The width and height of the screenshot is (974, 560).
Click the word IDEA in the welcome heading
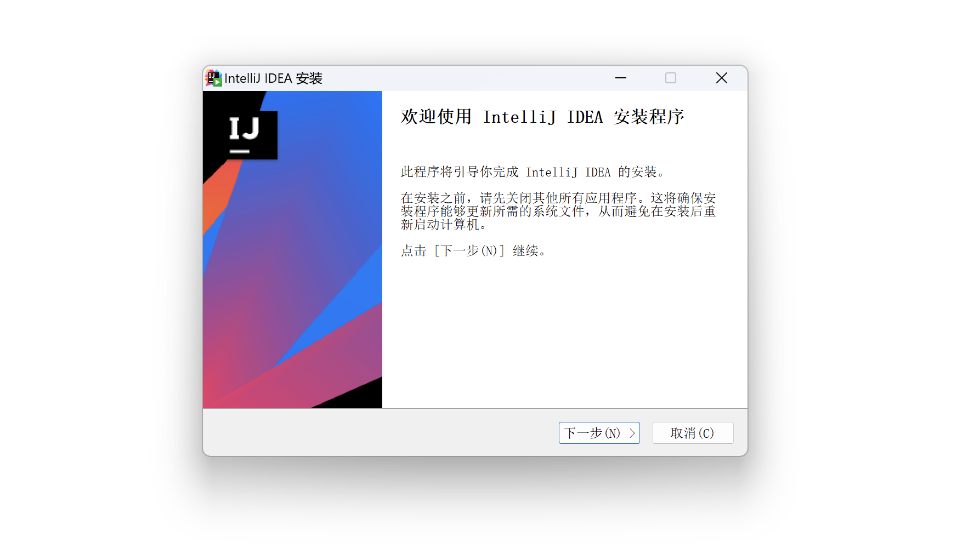[585, 117]
